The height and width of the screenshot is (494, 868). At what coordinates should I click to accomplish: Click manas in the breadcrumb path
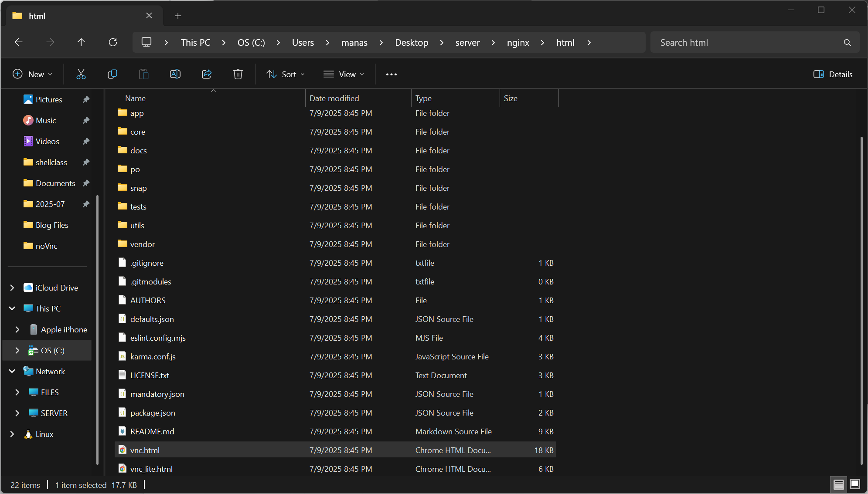coord(354,43)
